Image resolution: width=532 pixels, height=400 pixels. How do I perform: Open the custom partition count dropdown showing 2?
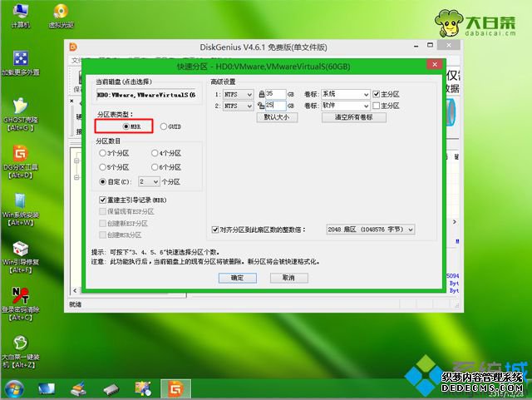(x=149, y=181)
